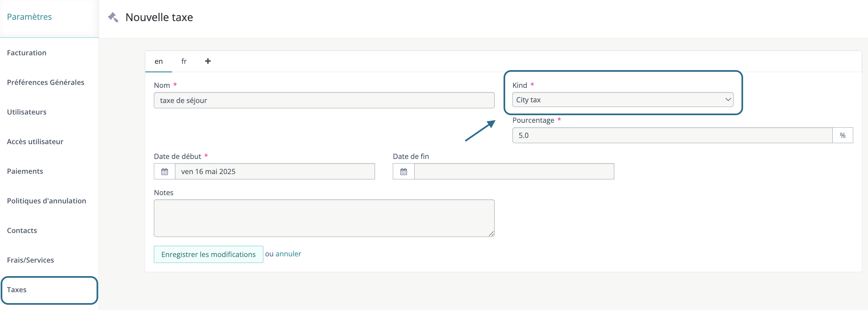
Task: Open the Kind dropdown
Action: 622,100
